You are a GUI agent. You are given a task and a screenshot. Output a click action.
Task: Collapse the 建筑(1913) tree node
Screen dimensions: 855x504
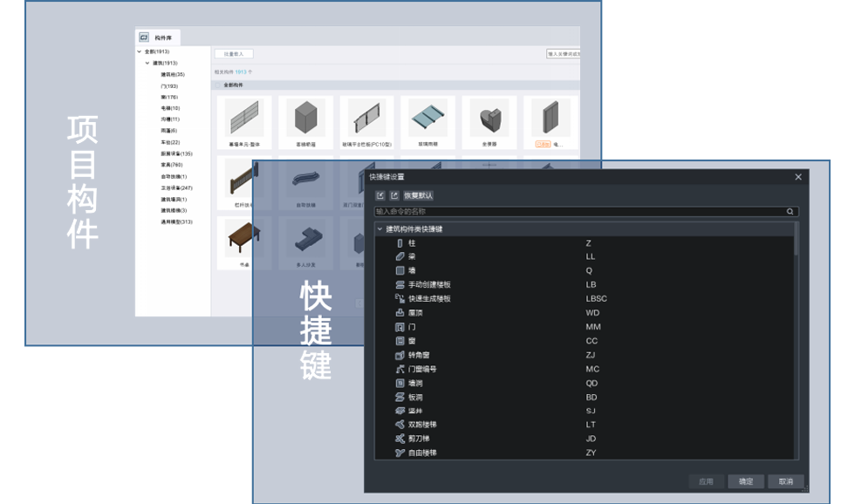click(x=147, y=63)
